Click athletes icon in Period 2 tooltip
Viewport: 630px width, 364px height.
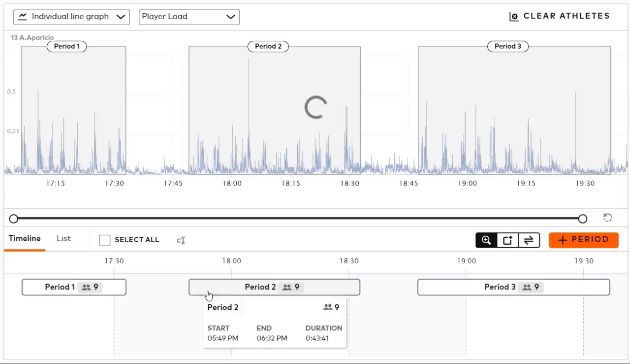pos(328,307)
